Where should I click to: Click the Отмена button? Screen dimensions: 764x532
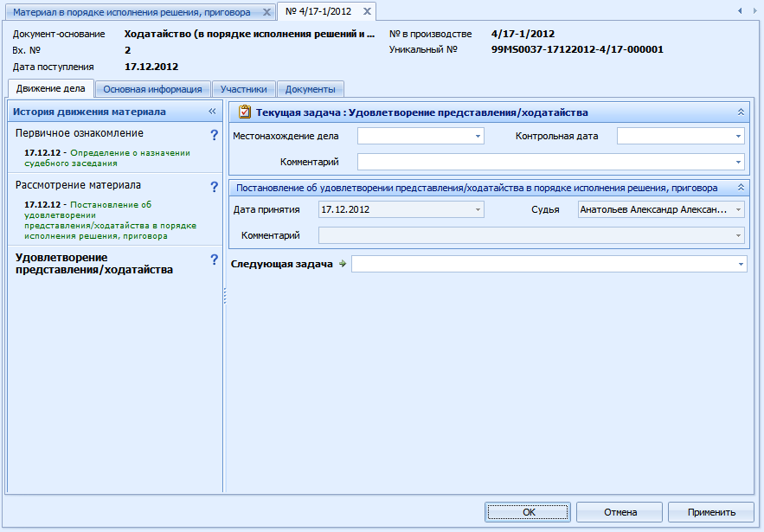620,512
